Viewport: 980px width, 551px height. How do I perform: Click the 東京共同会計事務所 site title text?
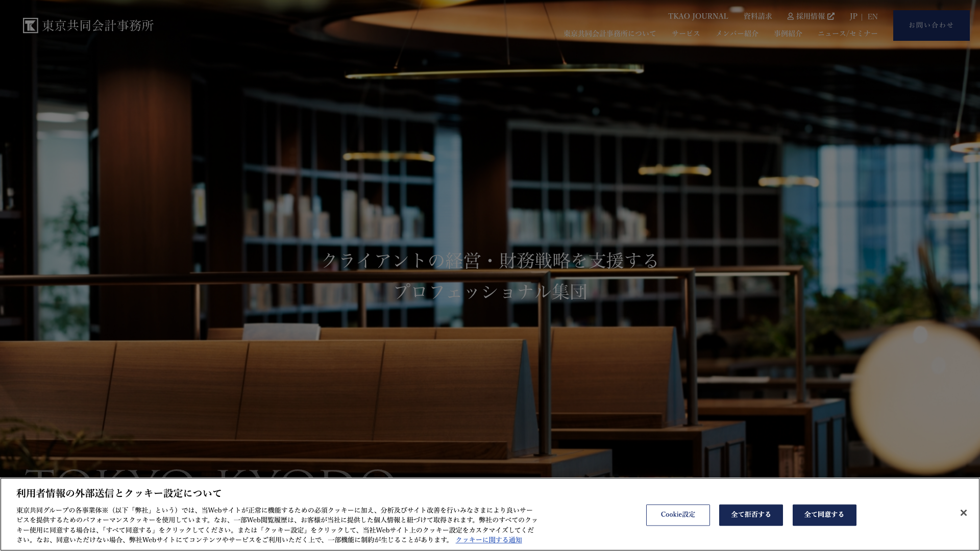98,26
